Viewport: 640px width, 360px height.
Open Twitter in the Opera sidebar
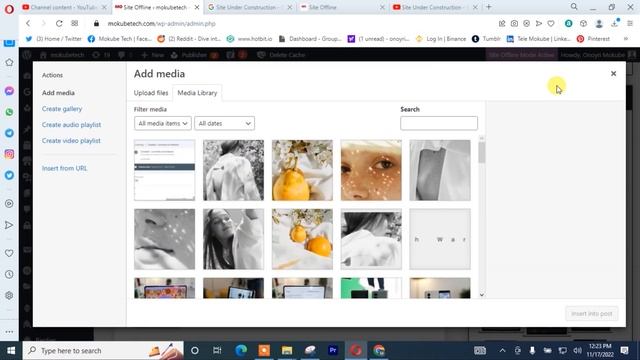click(9, 175)
